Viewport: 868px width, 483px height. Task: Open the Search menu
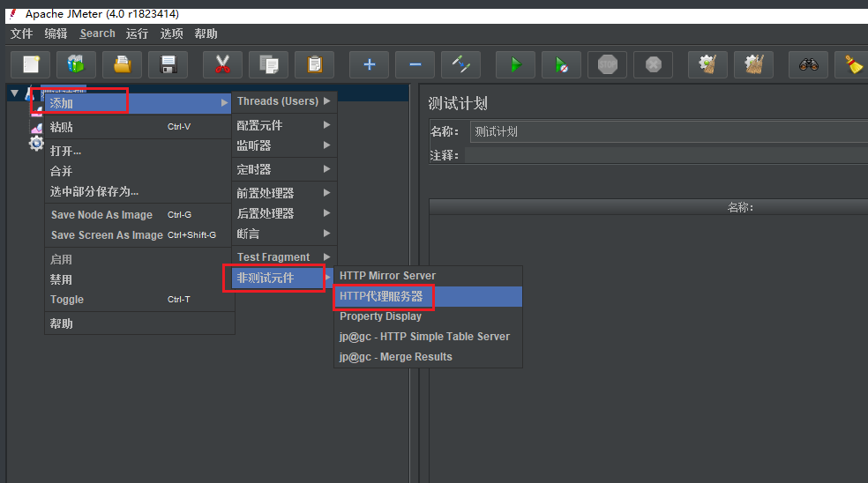(97, 33)
